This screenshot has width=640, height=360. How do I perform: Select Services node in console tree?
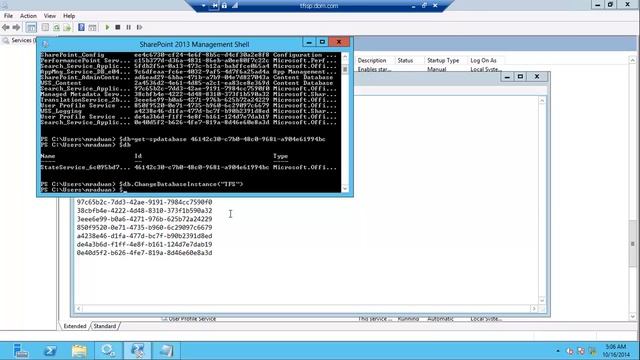click(19, 40)
